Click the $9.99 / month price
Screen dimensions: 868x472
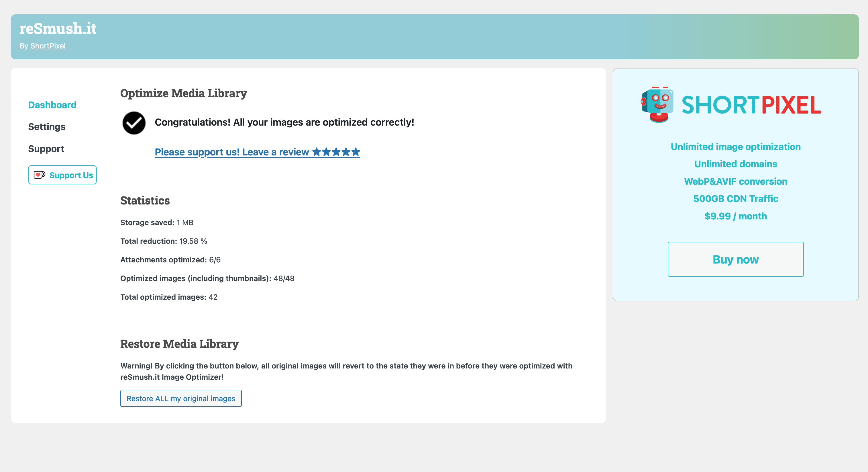pyautogui.click(x=736, y=216)
